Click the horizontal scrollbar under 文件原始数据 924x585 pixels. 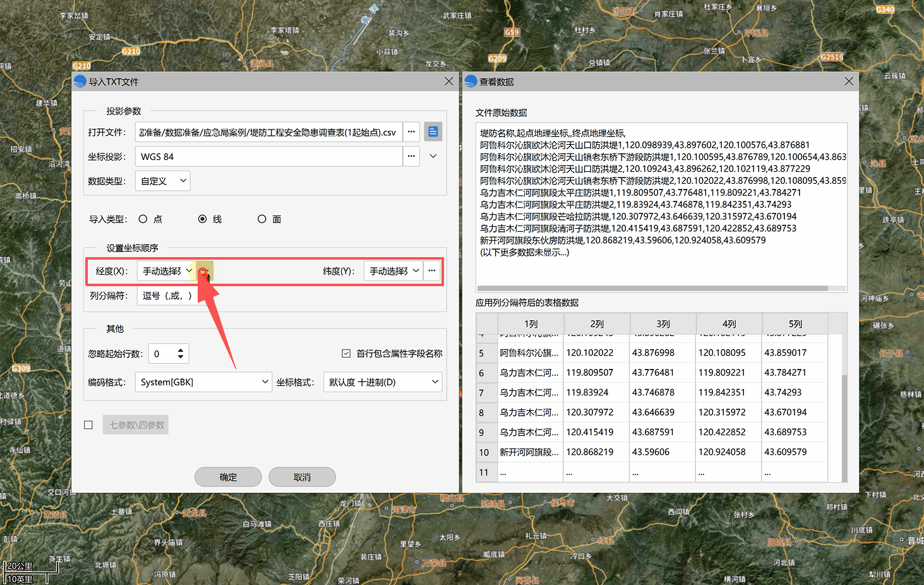[652, 288]
